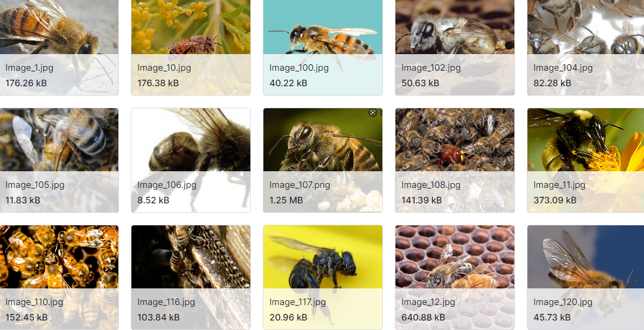The width and height of the screenshot is (644, 330).
Task: Click the visual search lens icon on Image_107
Action: (x=372, y=112)
